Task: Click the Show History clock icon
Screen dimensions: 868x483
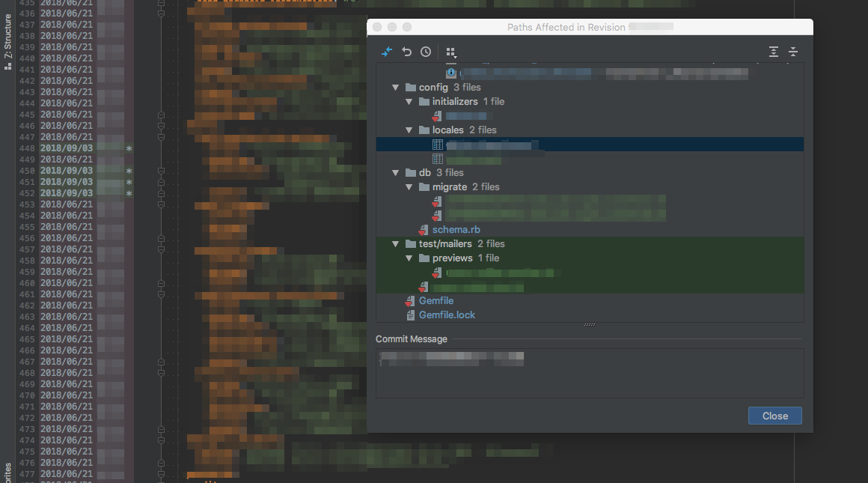Action: tap(426, 52)
